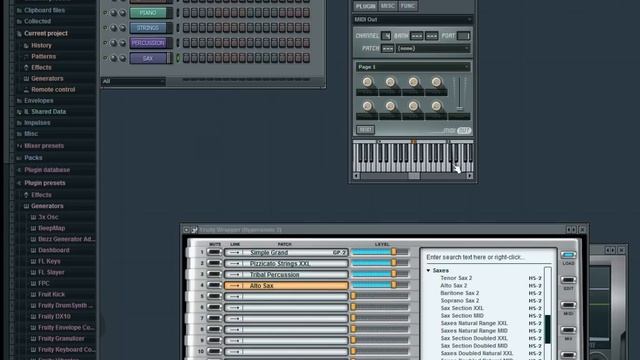Click the History icon under Current project
The height and width of the screenshot is (360, 640).
click(x=26, y=45)
